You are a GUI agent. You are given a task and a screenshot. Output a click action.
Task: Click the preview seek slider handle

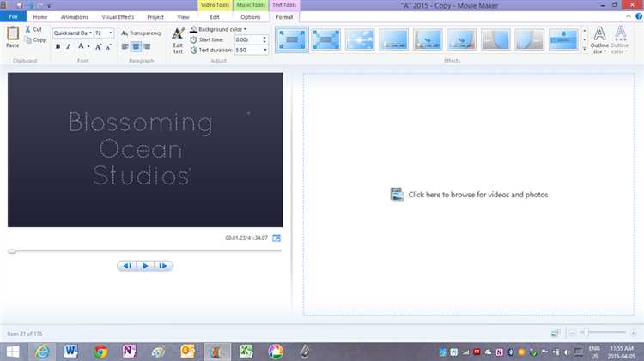[12, 251]
